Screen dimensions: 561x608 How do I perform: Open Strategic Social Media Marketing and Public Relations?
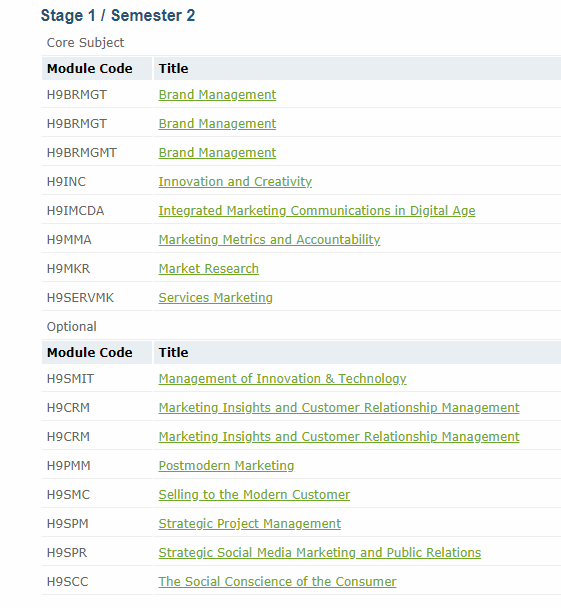319,553
